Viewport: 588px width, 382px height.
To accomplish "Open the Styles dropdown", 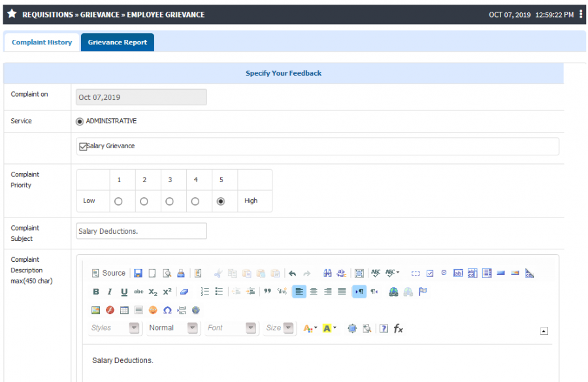I will tap(115, 328).
